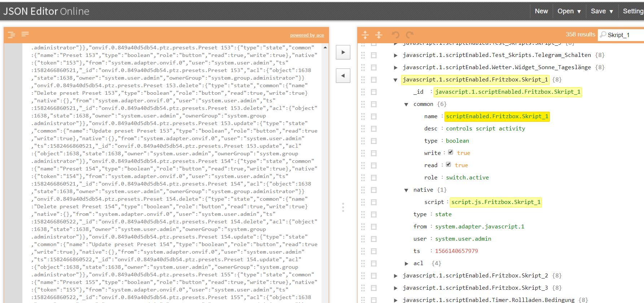The height and width of the screenshot is (303, 644).
Task: Grab drag handle of native row
Action: [363, 190]
